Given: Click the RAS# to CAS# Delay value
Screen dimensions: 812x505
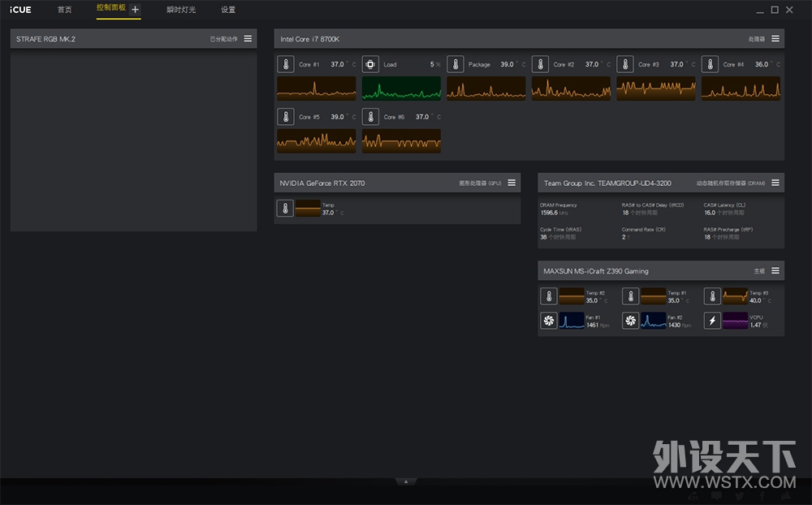Looking at the screenshot, I should coord(625,213).
